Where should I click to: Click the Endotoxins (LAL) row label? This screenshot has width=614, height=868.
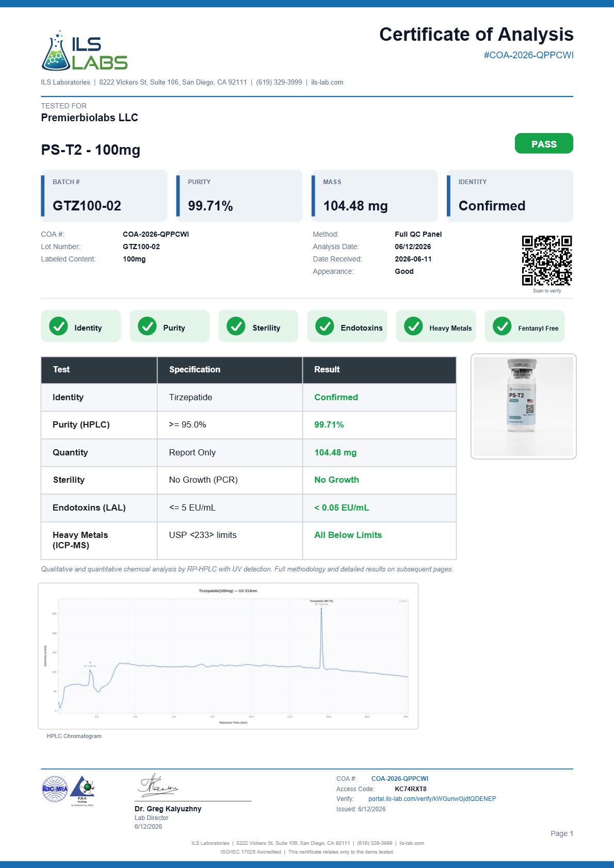89,507
